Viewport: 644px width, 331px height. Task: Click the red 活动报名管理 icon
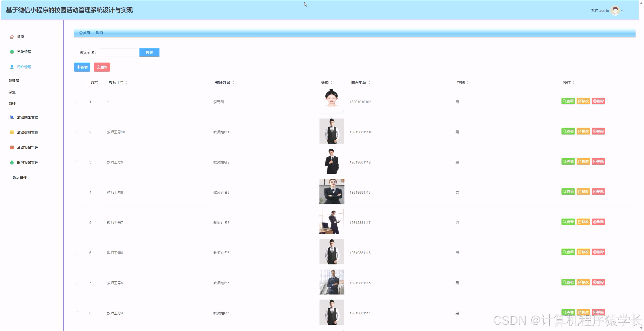12,148
